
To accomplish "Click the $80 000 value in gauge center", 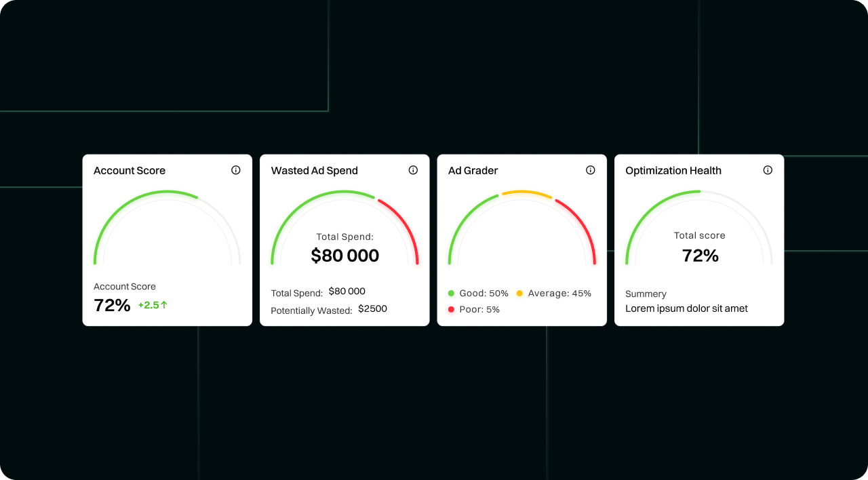I will [x=345, y=256].
